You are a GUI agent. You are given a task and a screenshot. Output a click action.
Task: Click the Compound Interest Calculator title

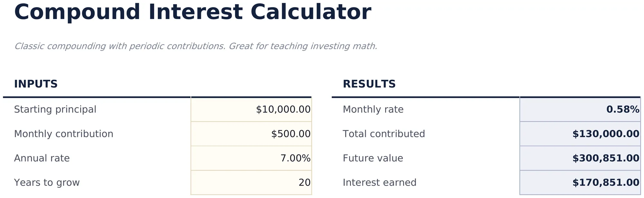pos(193,12)
